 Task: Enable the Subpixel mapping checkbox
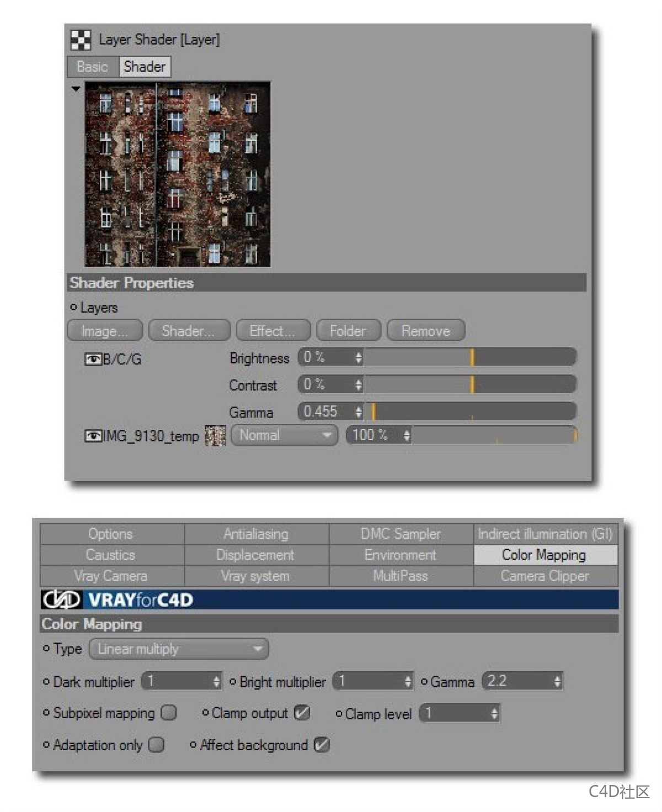click(x=168, y=713)
